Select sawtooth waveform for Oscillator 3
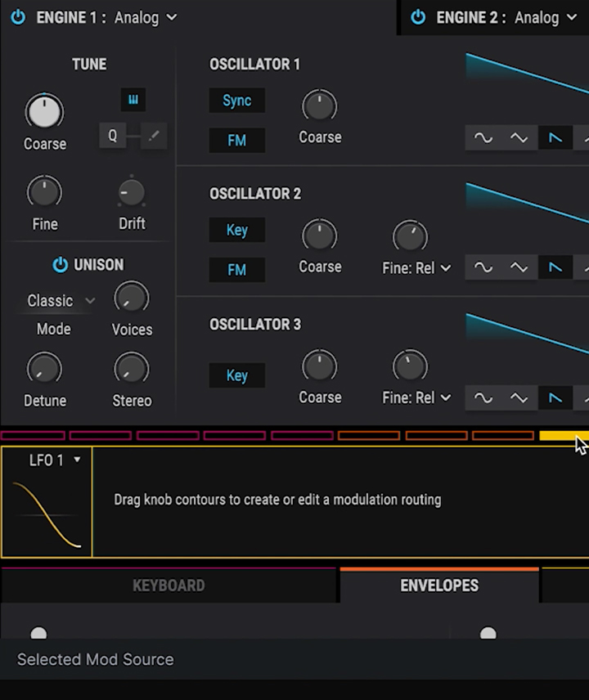This screenshot has height=700, width=589. tap(555, 397)
